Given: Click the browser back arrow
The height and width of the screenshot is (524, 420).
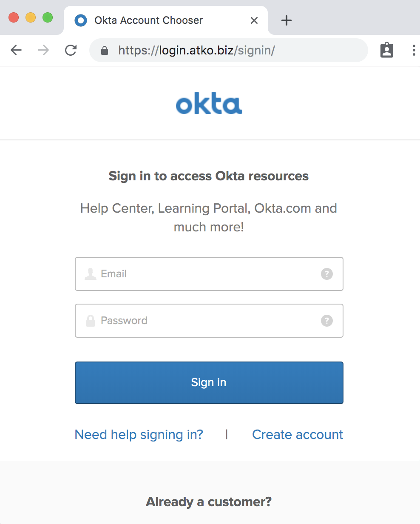Looking at the screenshot, I should pos(16,50).
